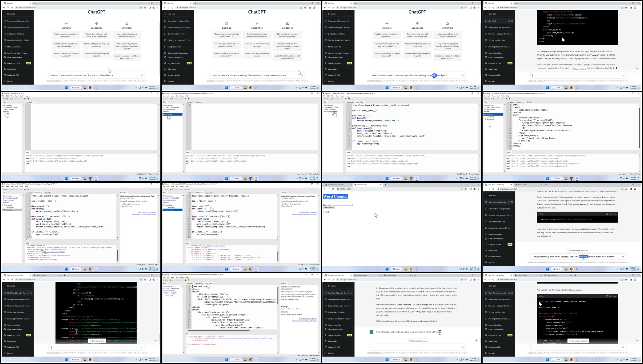Viewport: 643px width, 364px height.
Task: Click red Stop icon in 12:14 PM Thonny toolbar
Action: pos(25,99)
